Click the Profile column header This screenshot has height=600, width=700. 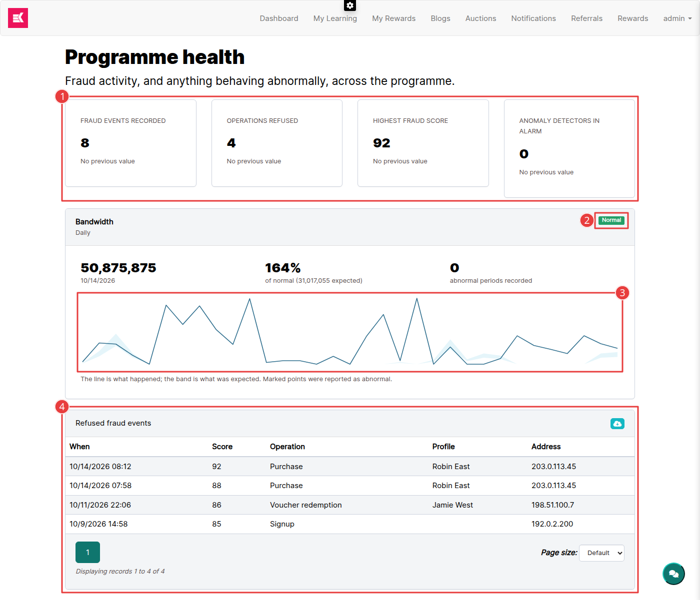[443, 447]
